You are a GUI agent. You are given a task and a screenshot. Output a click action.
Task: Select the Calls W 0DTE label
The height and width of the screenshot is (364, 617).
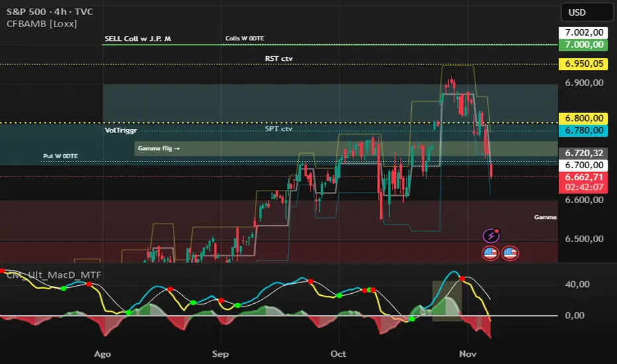[244, 38]
